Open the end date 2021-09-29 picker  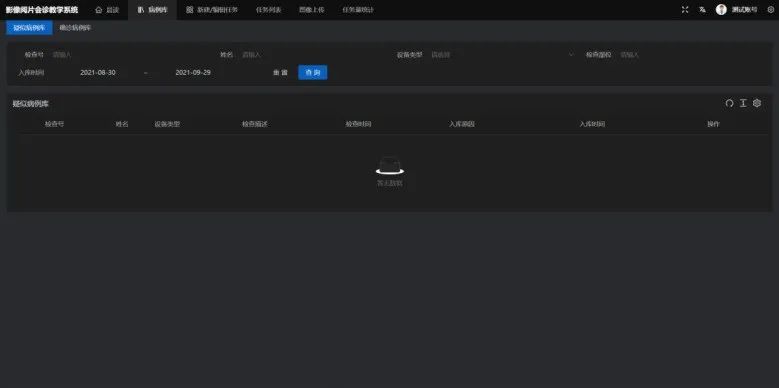[193, 73]
